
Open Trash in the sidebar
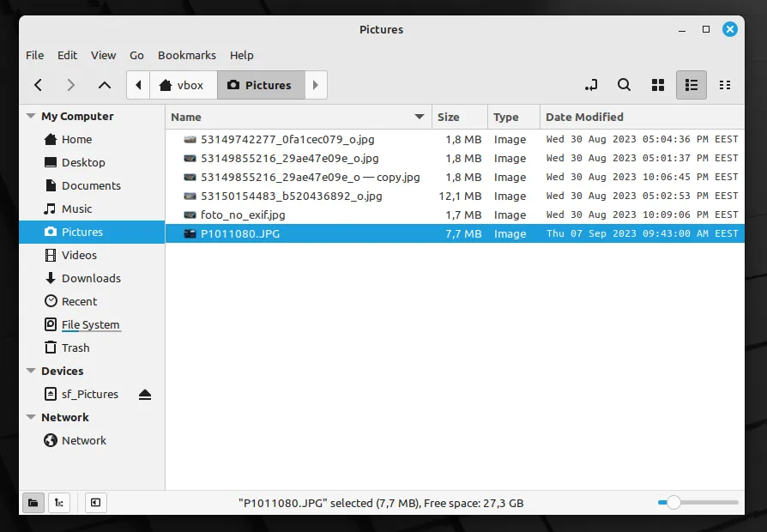[x=92, y=348]
